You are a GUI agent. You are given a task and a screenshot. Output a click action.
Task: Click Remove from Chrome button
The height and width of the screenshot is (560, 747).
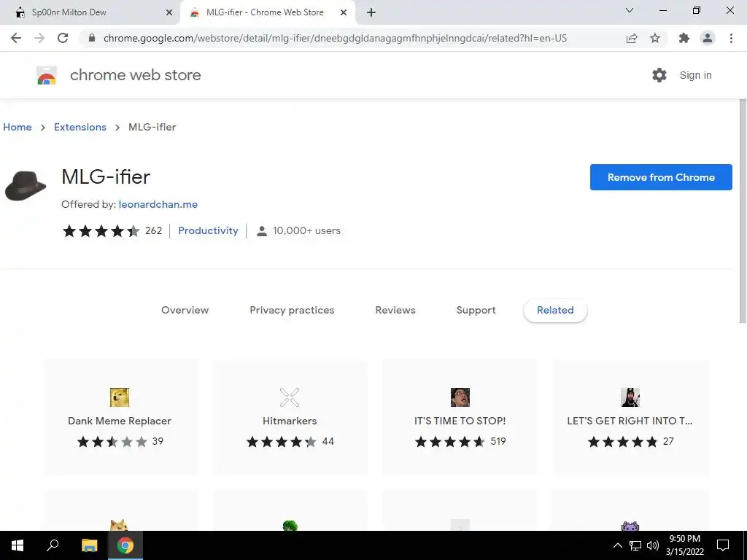(661, 177)
